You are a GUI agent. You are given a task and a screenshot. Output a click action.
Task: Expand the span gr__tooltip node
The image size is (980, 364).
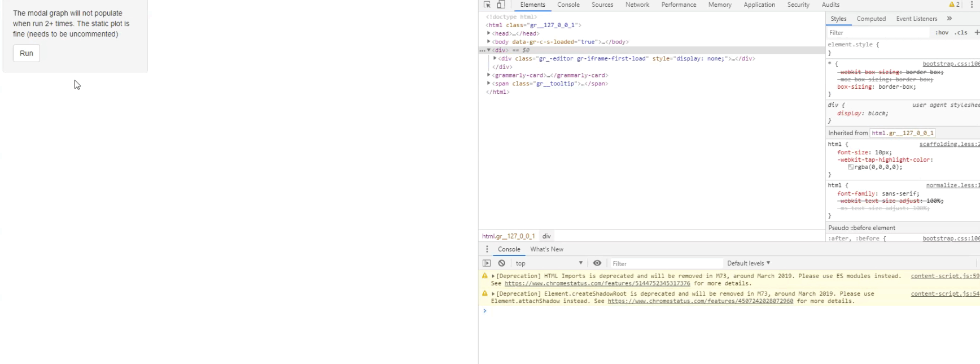(489, 84)
